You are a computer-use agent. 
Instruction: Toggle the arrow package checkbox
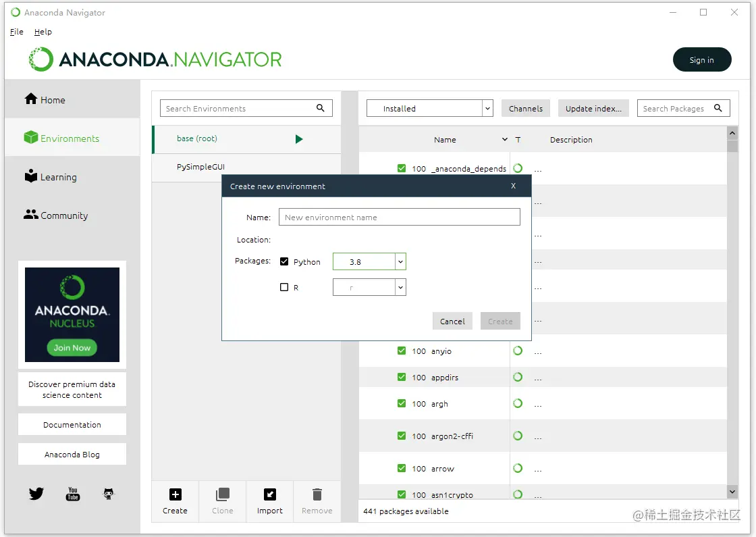(402, 468)
